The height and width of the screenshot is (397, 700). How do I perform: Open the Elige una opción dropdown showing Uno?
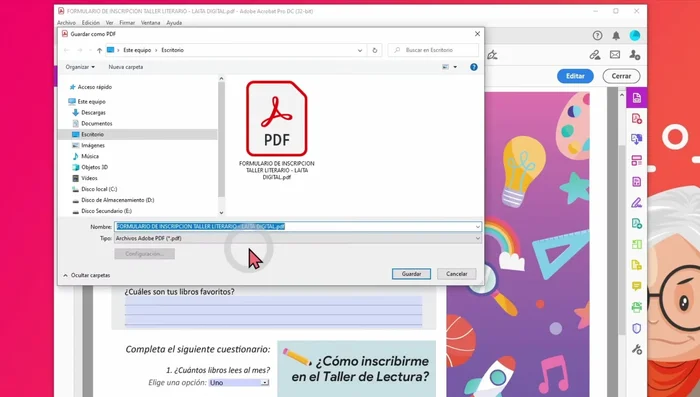pyautogui.click(x=239, y=383)
